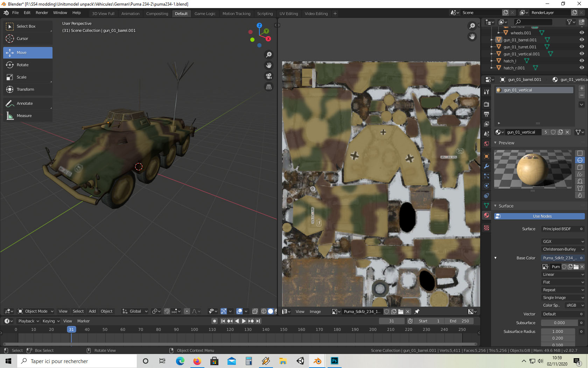Open the Render menu
This screenshot has height=368, width=588.
42,13
